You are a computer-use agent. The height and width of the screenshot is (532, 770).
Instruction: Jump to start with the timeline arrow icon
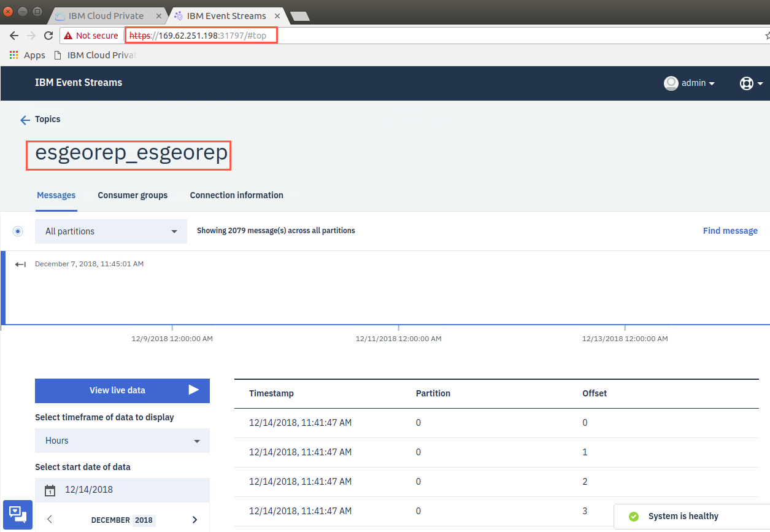point(21,264)
